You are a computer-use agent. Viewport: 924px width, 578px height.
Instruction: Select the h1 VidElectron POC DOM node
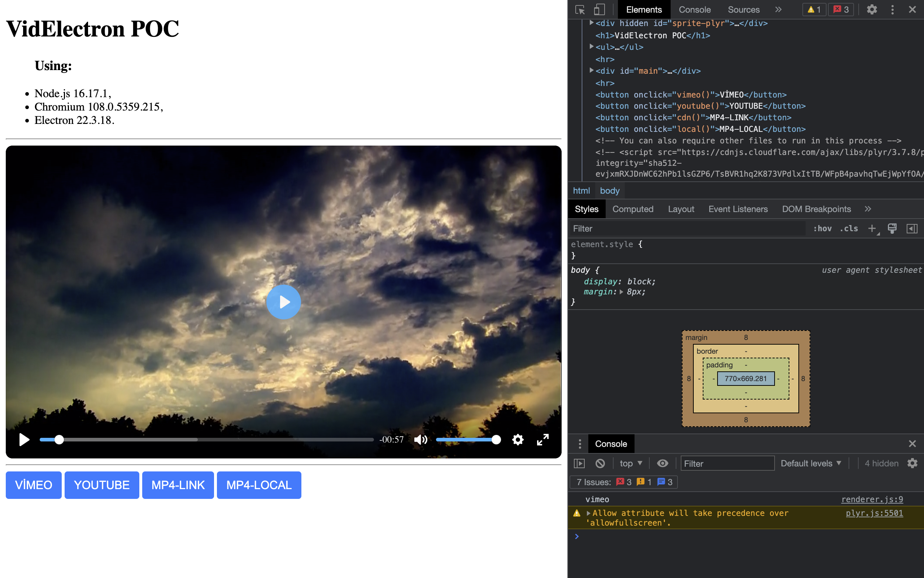653,35
